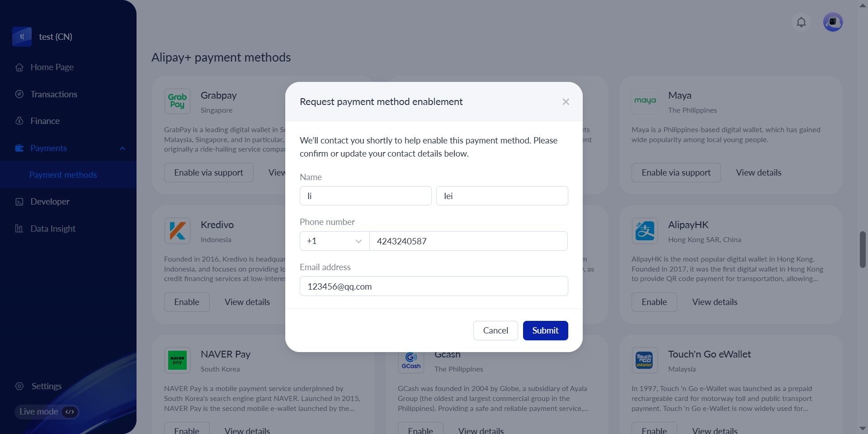Click the Grabpay logo icon
Image resolution: width=868 pixels, height=434 pixels.
177,101
